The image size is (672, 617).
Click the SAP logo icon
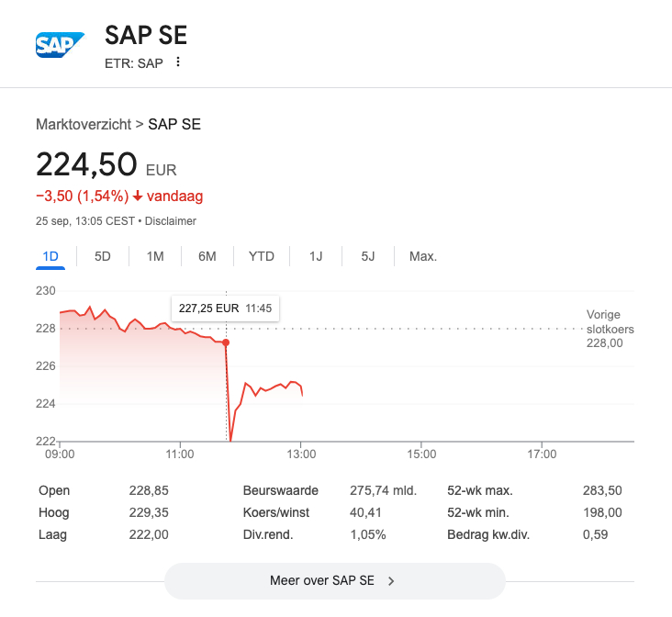(60, 45)
